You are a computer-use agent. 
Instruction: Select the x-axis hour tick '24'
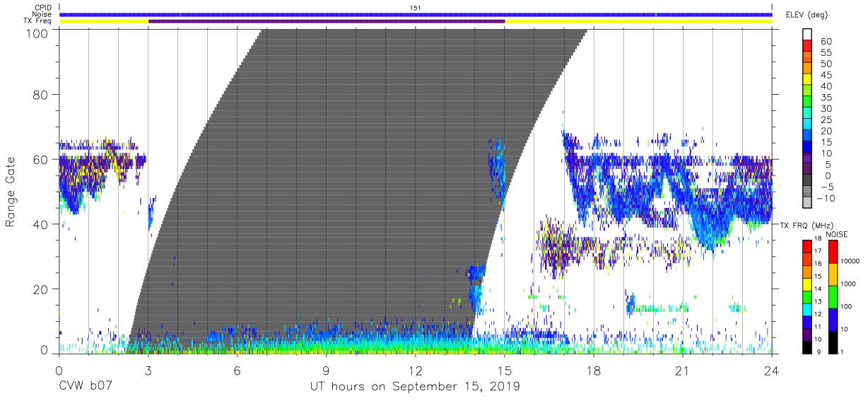coord(772,371)
